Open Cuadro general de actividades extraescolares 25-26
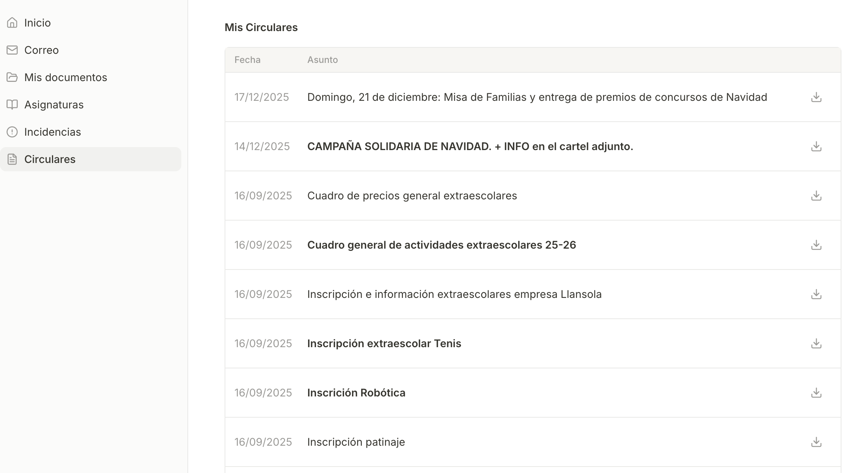This screenshot has height=473, width=868. [x=442, y=245]
